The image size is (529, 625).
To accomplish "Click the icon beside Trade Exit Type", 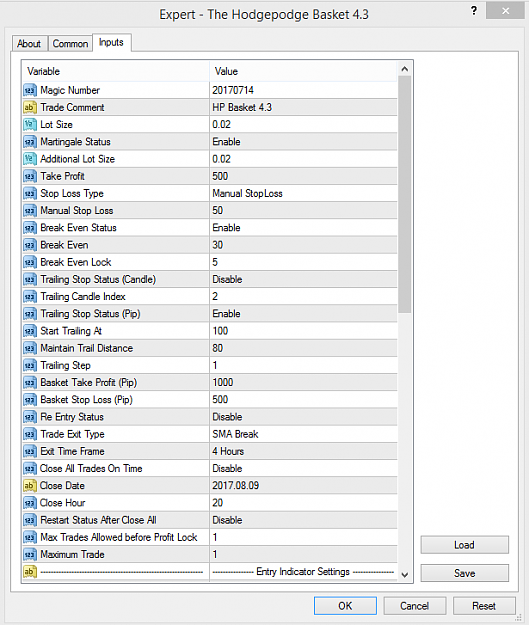I will point(30,434).
